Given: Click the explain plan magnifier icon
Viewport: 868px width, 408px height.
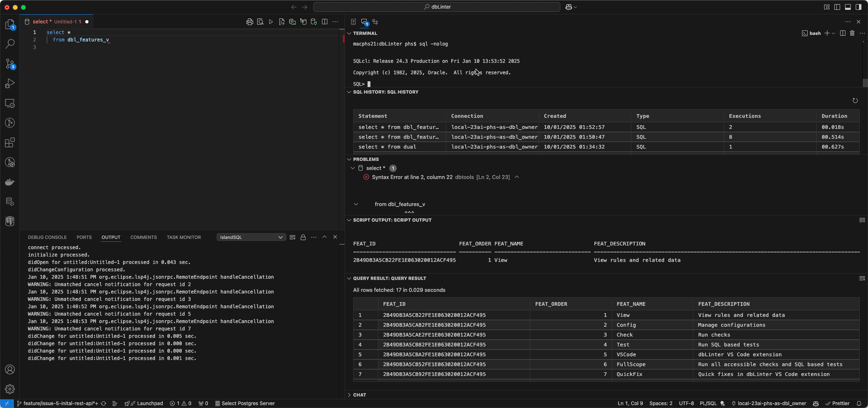Looking at the screenshot, I should click(x=260, y=22).
